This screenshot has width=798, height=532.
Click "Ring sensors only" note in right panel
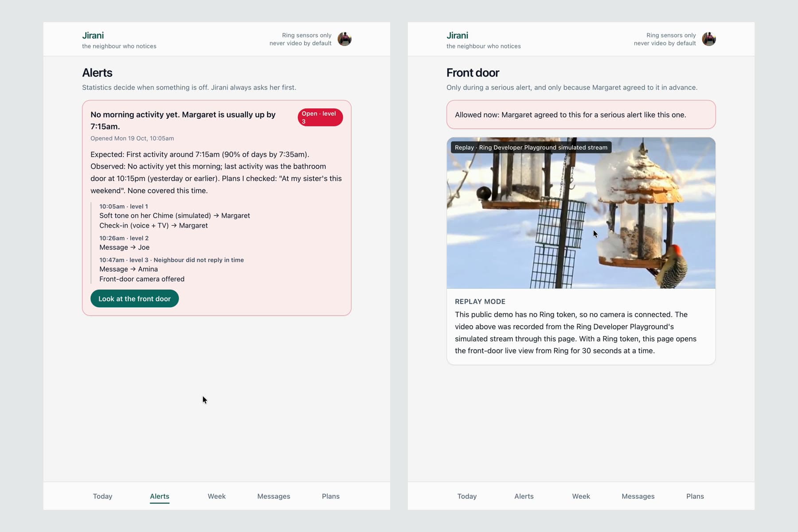[x=671, y=35]
